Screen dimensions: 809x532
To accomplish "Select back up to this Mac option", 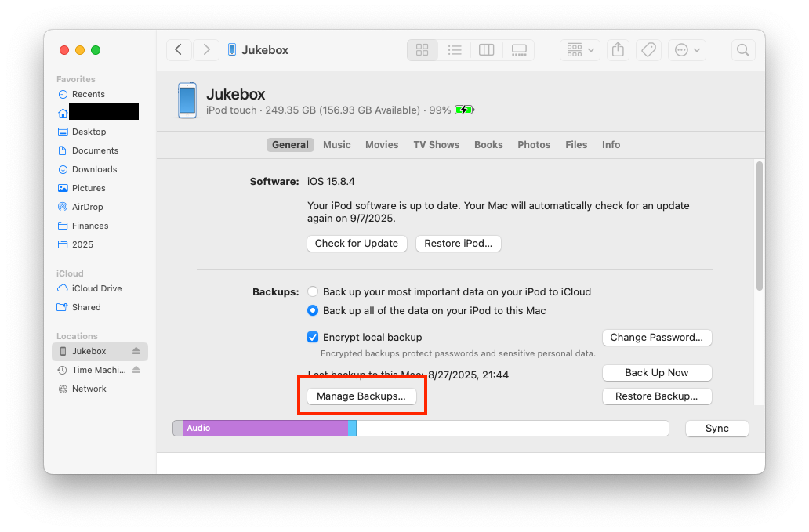I will 313,310.
